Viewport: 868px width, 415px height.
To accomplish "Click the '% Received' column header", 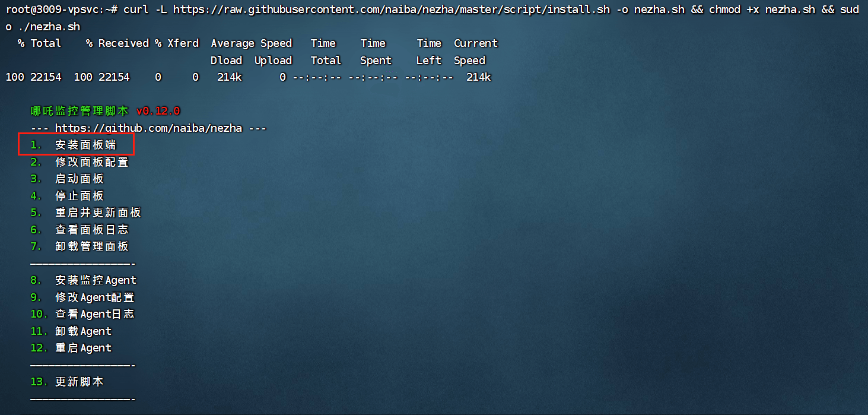I will pyautogui.click(x=117, y=43).
